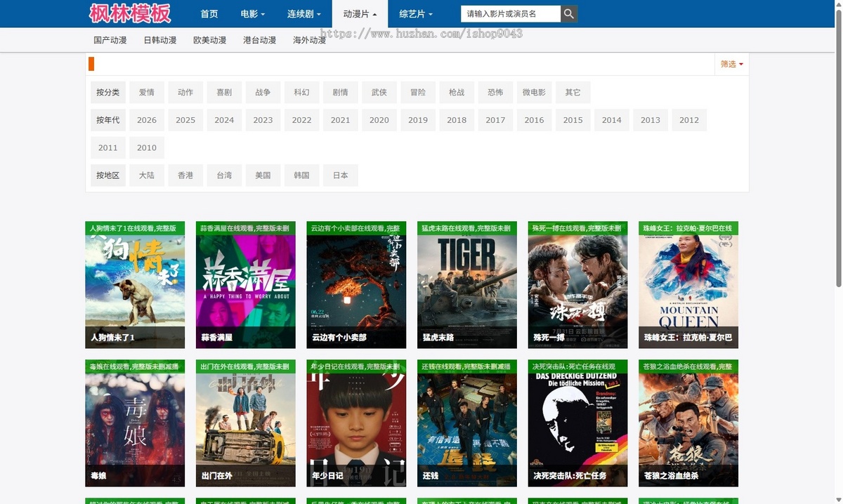The image size is (843, 504).
Task: Filter by genre 战争
Action: (x=263, y=92)
